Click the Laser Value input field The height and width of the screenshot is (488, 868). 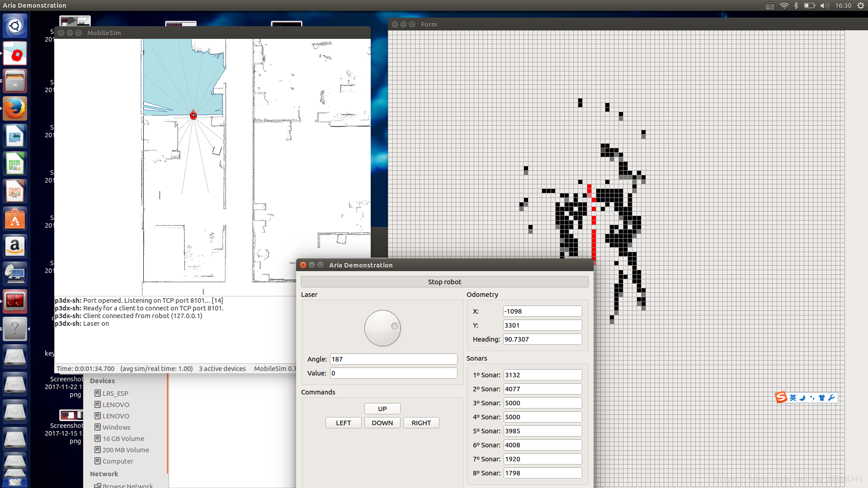(x=393, y=373)
